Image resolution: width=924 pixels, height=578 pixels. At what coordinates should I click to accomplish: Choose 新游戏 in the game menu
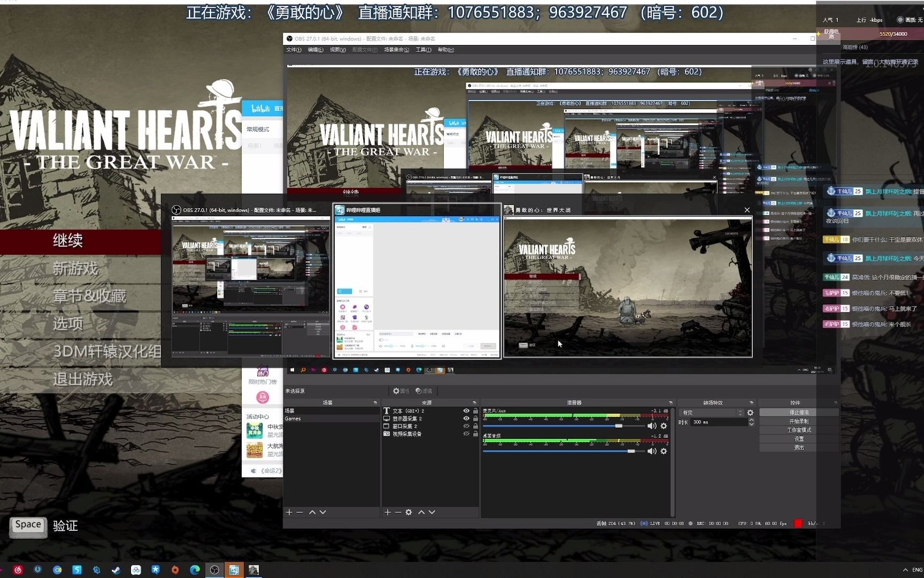click(x=75, y=269)
